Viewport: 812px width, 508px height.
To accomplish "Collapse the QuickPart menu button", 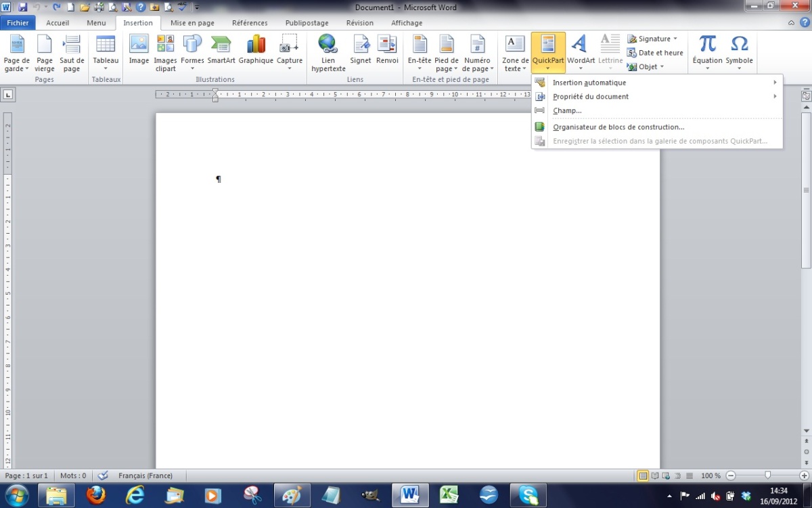I will pyautogui.click(x=548, y=54).
